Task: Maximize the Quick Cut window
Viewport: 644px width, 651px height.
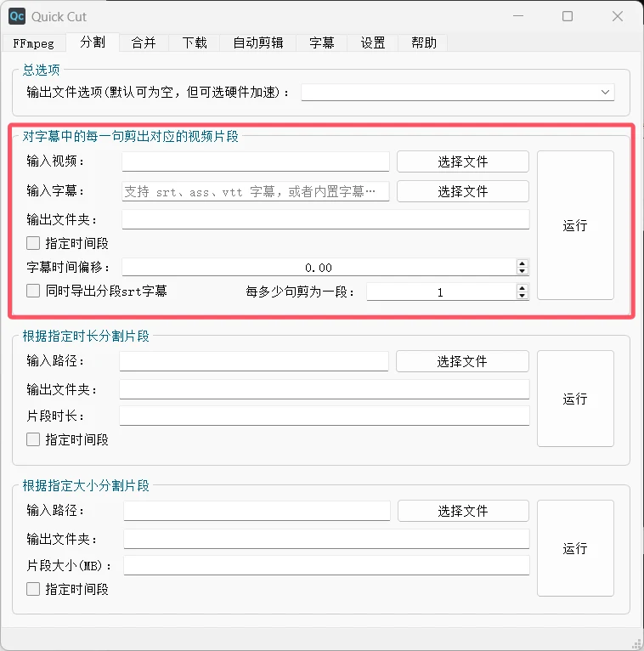Action: click(568, 16)
